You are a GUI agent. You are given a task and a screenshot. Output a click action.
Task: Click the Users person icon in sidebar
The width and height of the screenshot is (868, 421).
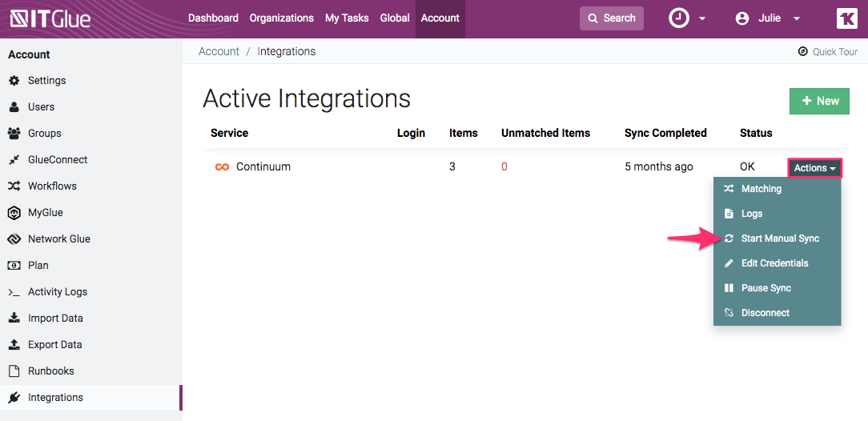point(14,107)
